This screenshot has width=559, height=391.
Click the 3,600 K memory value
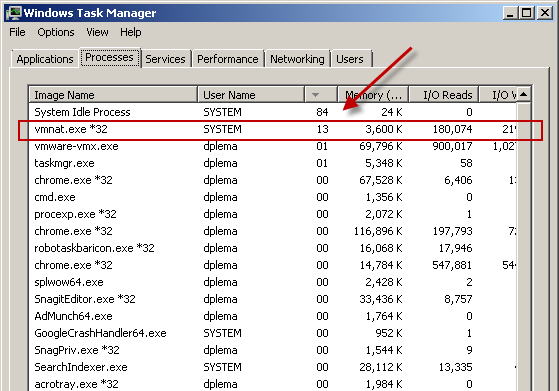coord(384,129)
